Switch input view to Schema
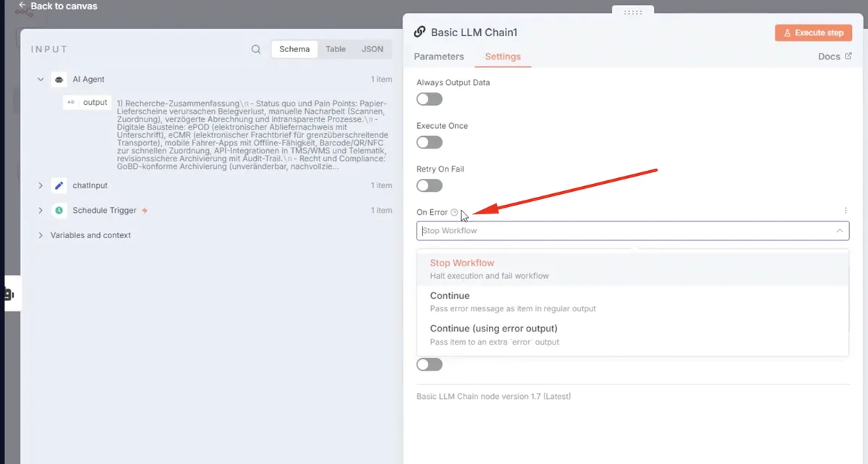The height and width of the screenshot is (464, 868). (x=294, y=49)
